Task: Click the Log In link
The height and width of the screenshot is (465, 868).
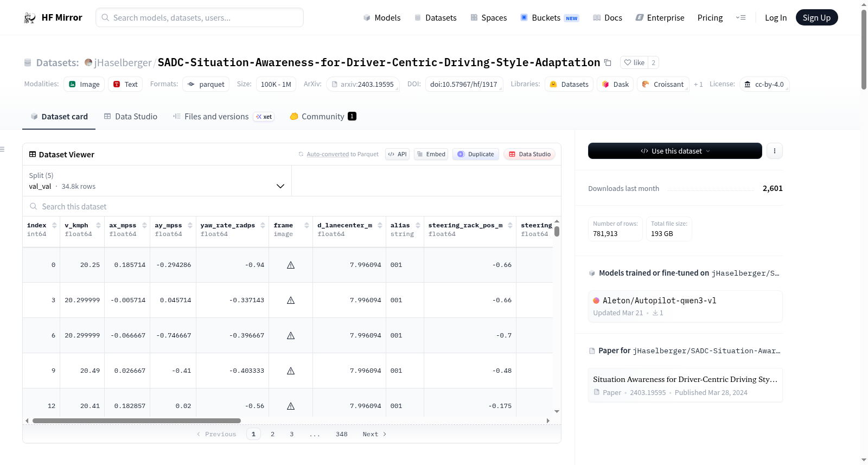Action: tap(776, 17)
